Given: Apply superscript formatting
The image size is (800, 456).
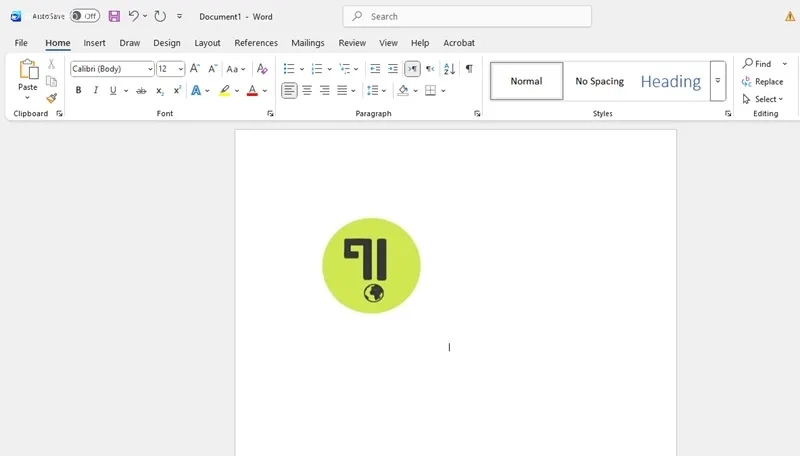Looking at the screenshot, I should (x=177, y=90).
